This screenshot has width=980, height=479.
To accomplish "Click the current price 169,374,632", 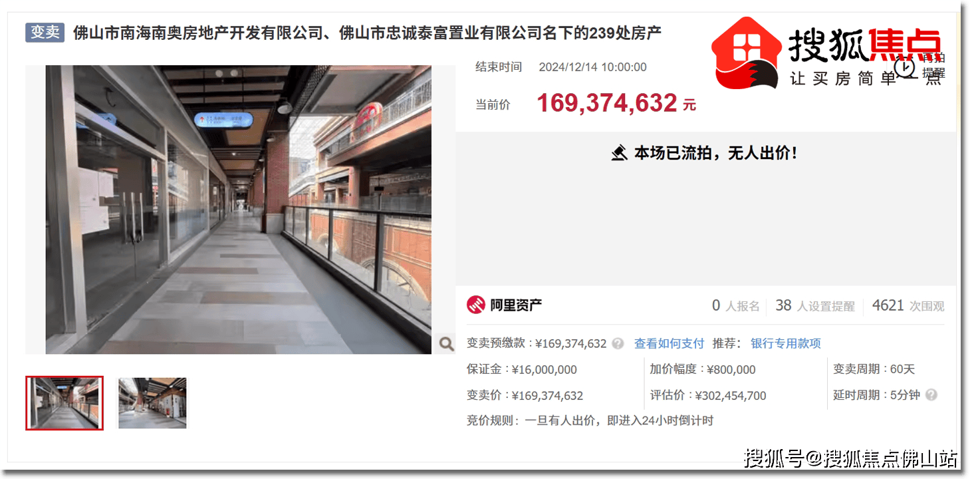I will point(607,103).
